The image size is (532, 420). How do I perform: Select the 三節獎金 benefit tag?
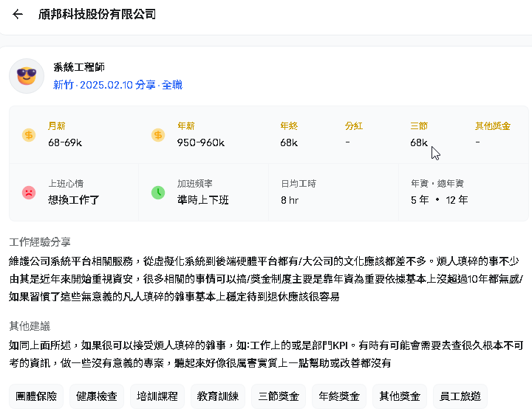[x=279, y=396]
